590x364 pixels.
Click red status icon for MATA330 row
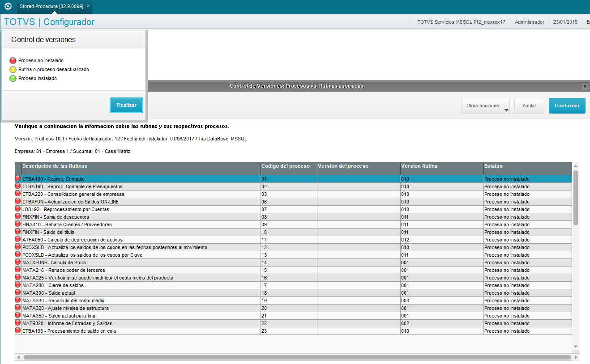pos(18,300)
